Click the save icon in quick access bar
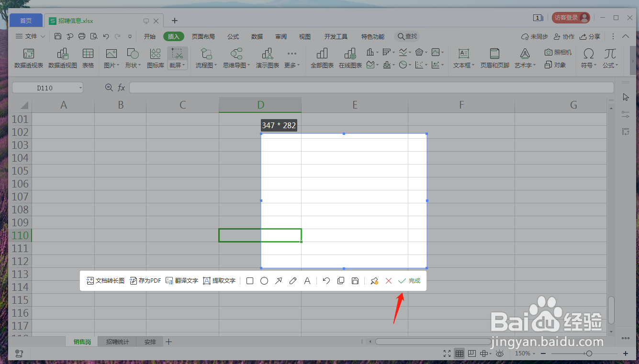This screenshot has height=364, width=639. point(58,36)
